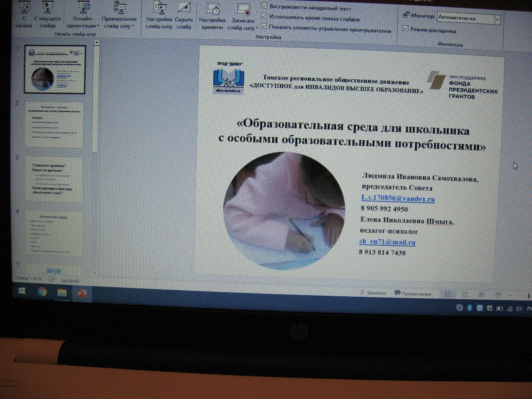The height and width of the screenshot is (399, 532).
Task: Open PowerPoint icon in Windows taskbar
Action: tap(81, 293)
